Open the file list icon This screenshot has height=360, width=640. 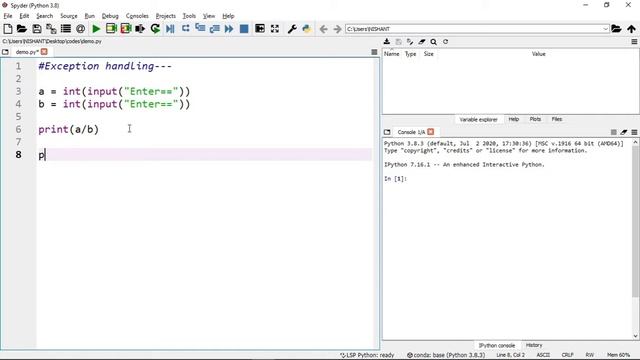point(65,29)
